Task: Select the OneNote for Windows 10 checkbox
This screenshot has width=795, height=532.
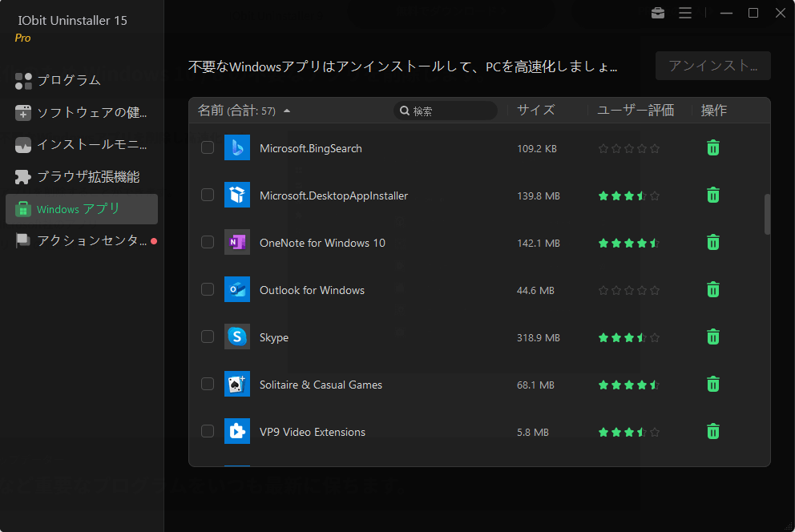Action: click(x=208, y=242)
